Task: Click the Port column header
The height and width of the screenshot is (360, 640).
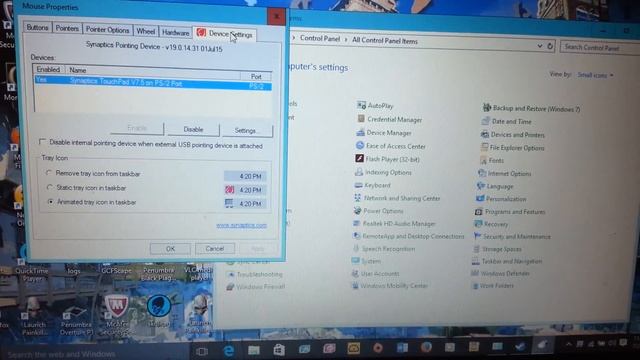Action: (x=256, y=76)
